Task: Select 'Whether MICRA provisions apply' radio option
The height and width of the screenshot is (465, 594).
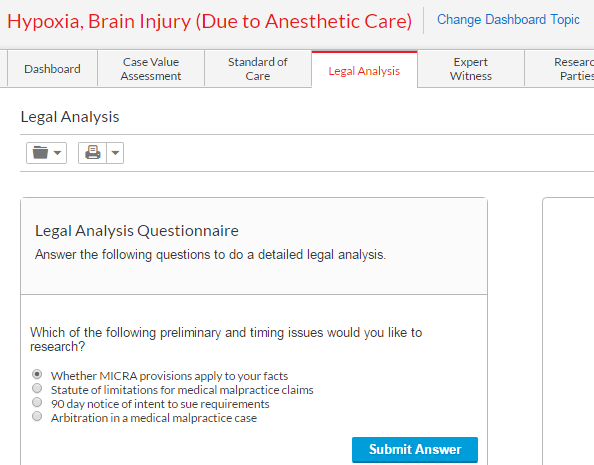Action: point(37,374)
